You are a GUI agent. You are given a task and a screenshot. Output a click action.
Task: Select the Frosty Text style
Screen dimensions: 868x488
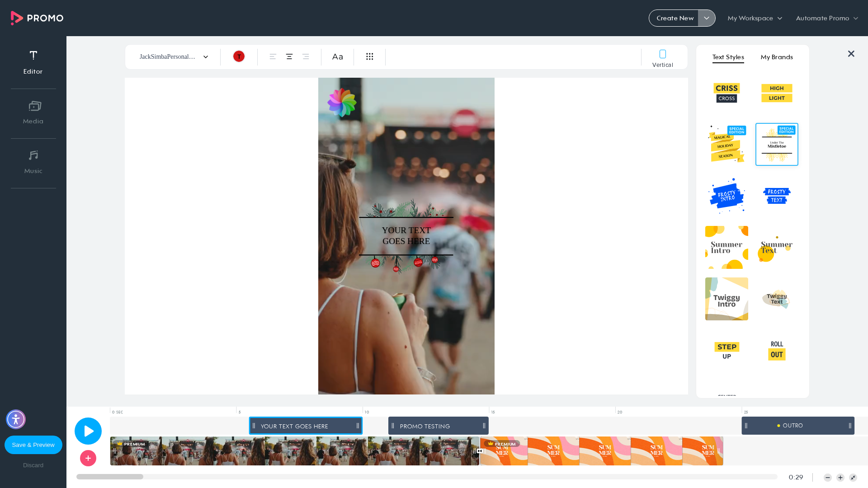(x=777, y=196)
